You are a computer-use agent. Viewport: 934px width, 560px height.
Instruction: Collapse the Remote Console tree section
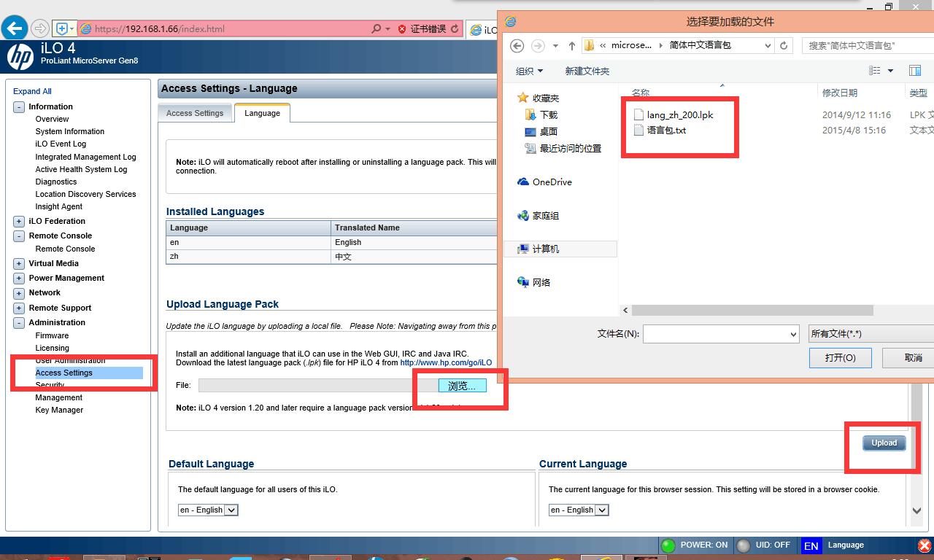19,236
